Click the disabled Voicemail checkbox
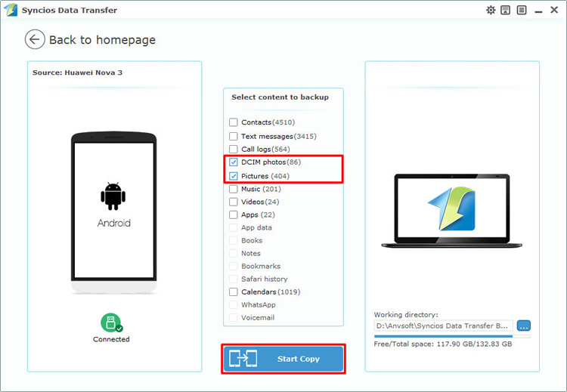 pyautogui.click(x=234, y=317)
